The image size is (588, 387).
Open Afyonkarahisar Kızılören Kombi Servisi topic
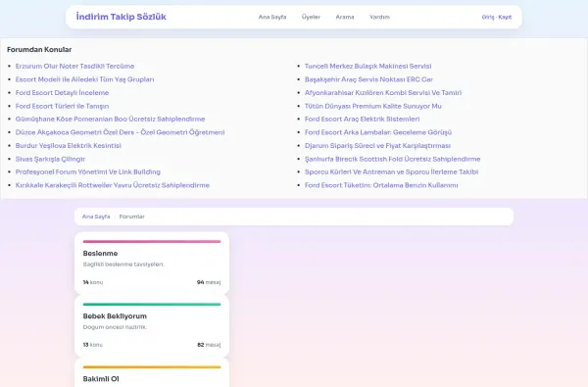coord(383,93)
